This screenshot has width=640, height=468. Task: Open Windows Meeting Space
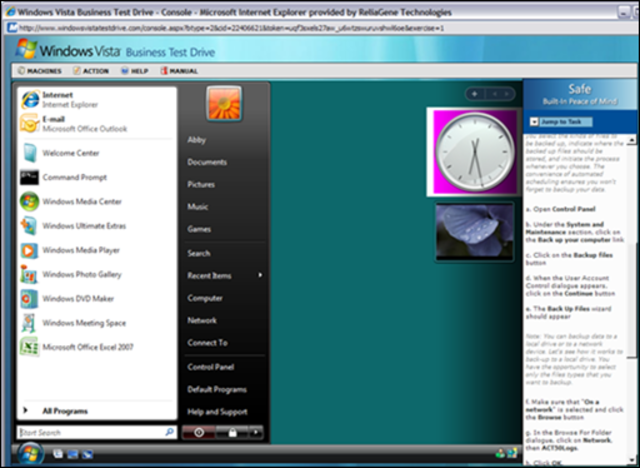[x=97, y=323]
